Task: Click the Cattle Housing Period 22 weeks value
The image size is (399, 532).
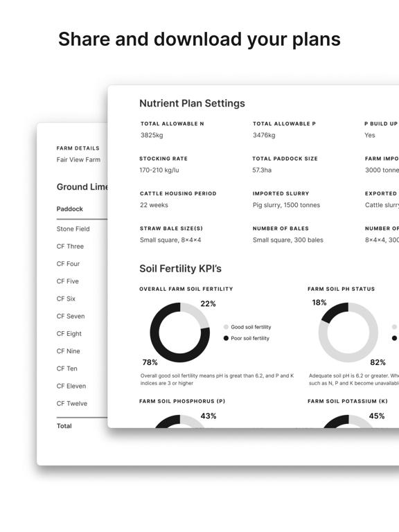Action: (x=154, y=205)
